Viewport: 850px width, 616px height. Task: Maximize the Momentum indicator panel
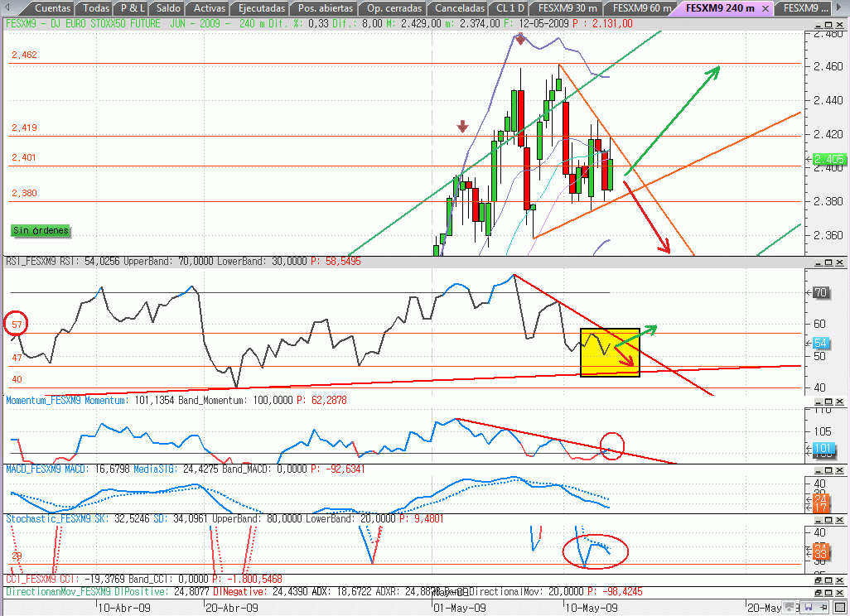[x=828, y=402]
